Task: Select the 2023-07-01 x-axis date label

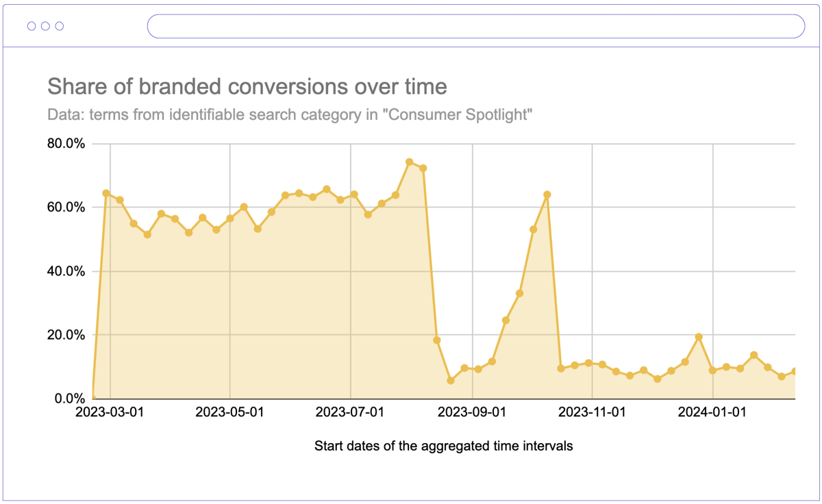Action: coord(350,412)
